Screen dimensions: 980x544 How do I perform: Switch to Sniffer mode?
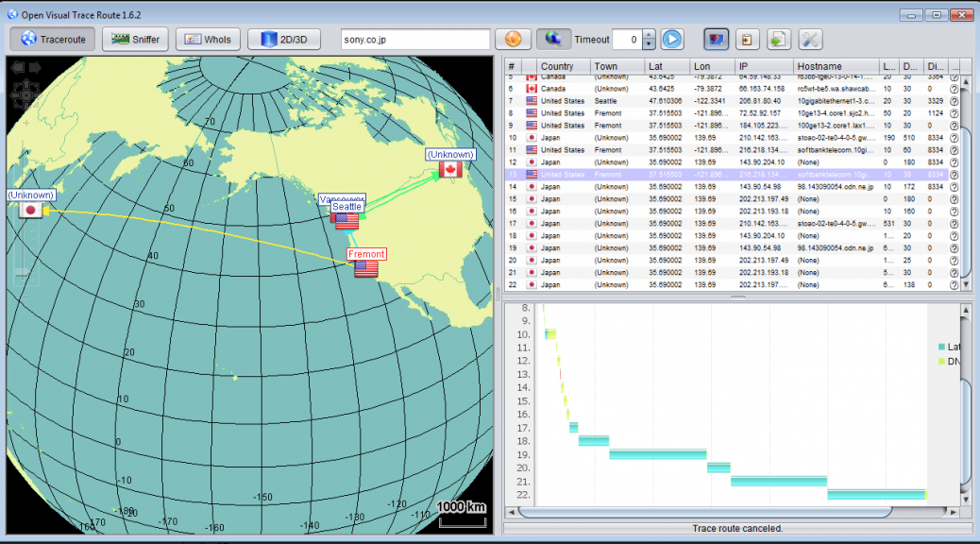(134, 39)
